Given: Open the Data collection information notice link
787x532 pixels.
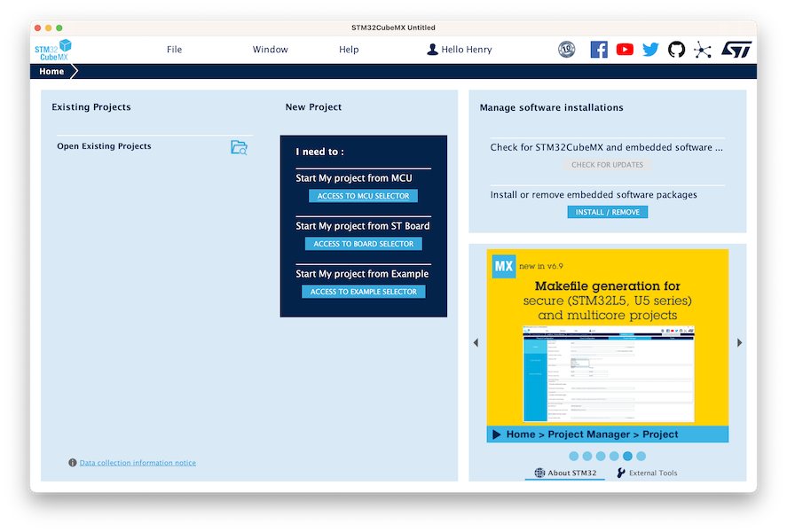Looking at the screenshot, I should 138,463.
